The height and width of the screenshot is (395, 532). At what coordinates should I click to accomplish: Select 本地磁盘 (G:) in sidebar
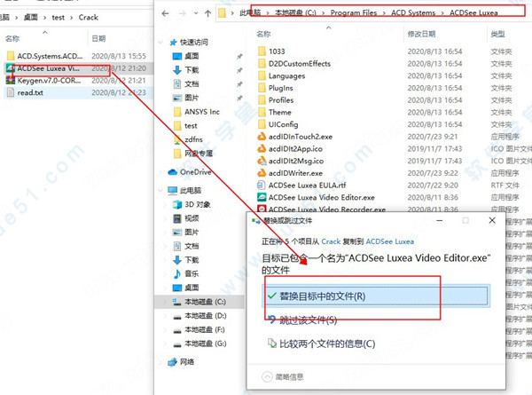(206, 344)
